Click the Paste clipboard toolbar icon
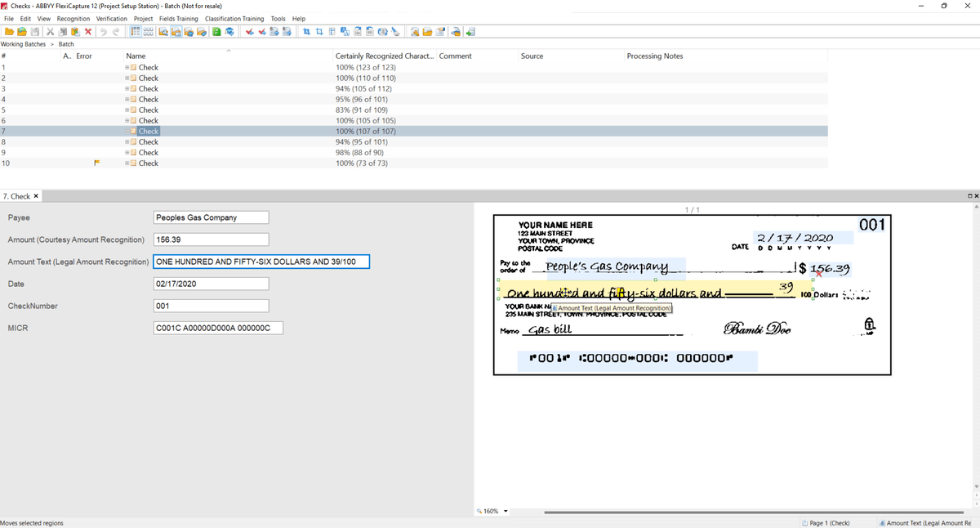This screenshot has height=528, width=980. [74, 32]
